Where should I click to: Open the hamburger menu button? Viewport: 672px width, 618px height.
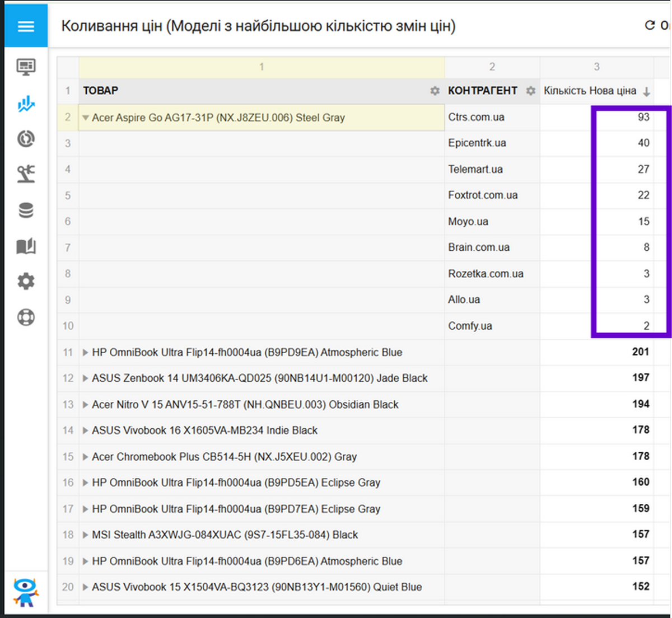26,26
